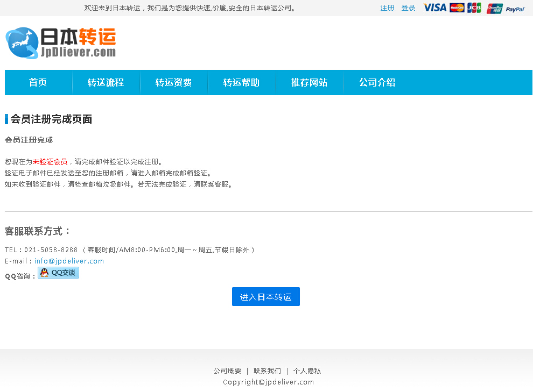The image size is (533, 392).
Task: Select the 首页 menu item
Action: (38, 82)
